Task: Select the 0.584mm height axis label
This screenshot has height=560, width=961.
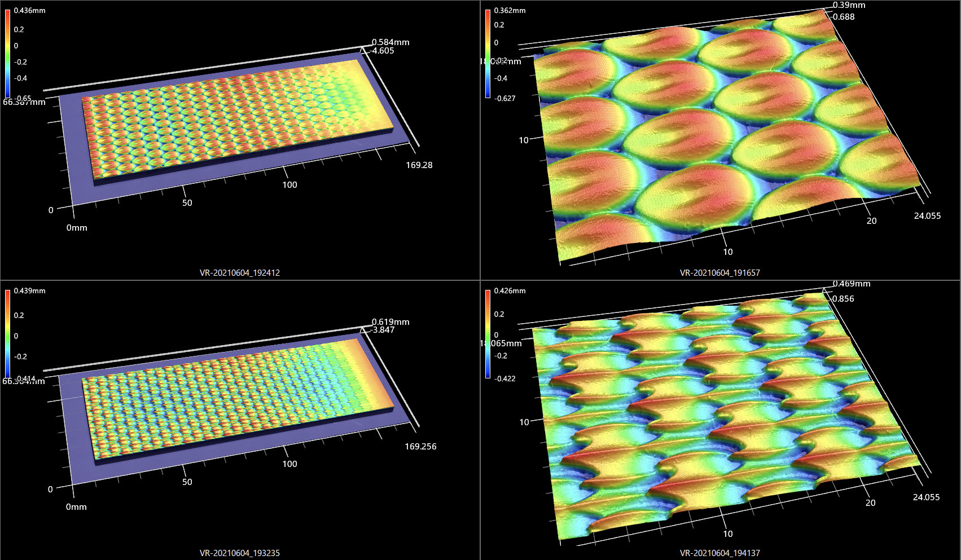Action: (x=390, y=42)
